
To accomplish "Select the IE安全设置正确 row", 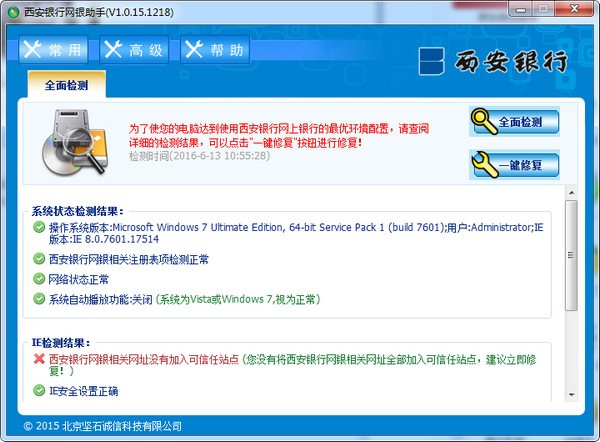I will tap(83, 391).
